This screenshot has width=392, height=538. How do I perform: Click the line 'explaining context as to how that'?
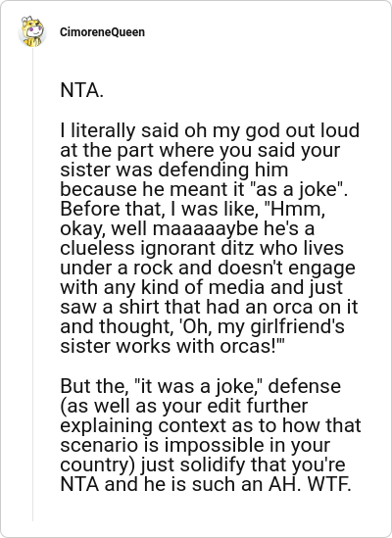211,425
